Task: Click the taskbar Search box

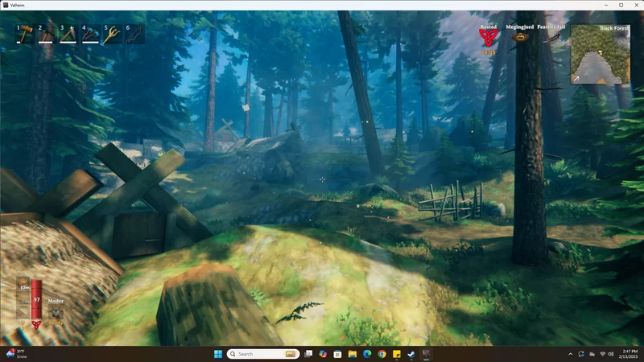Action: coord(263,354)
